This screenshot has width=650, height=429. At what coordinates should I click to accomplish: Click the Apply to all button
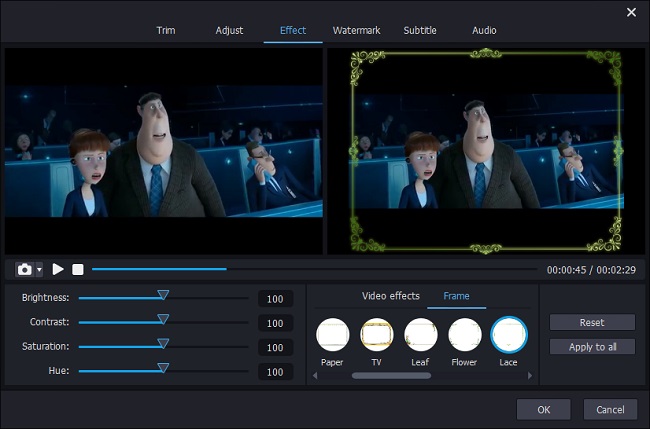tap(592, 347)
